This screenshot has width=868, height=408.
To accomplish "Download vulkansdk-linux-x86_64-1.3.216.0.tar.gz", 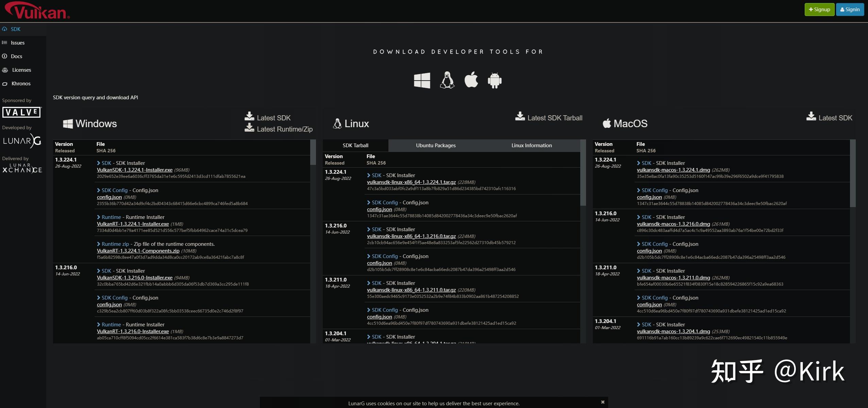I will click(x=411, y=236).
